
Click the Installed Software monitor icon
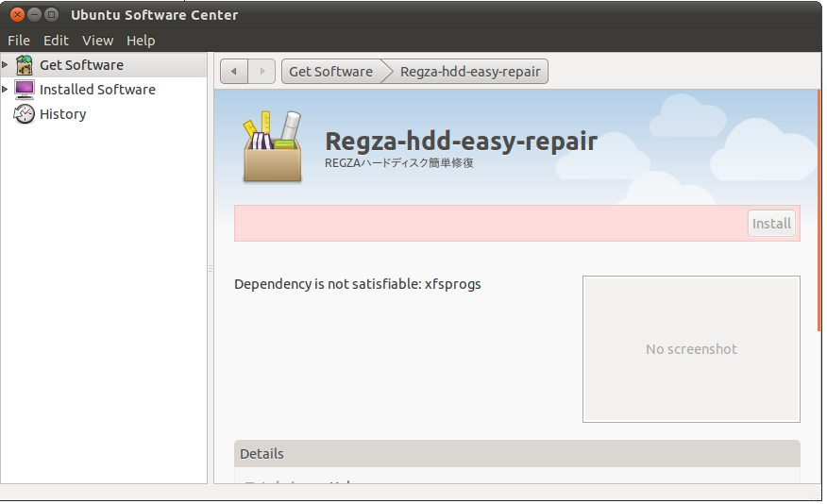pos(25,90)
